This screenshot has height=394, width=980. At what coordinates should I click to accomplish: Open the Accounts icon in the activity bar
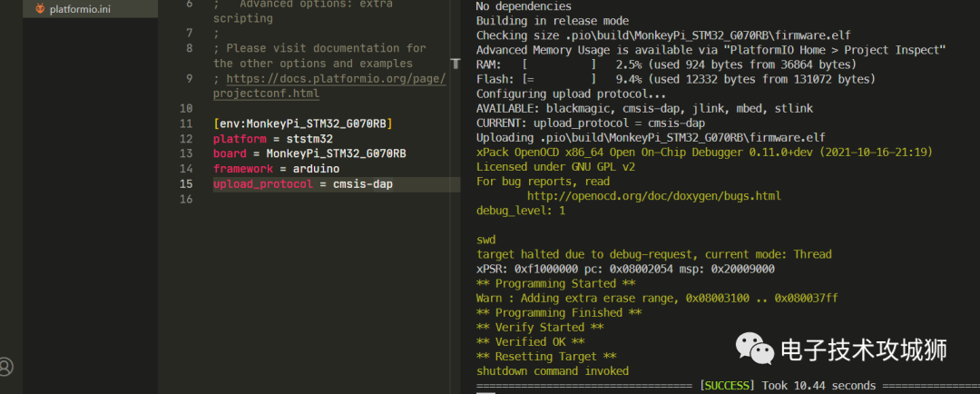pyautogui.click(x=6, y=367)
